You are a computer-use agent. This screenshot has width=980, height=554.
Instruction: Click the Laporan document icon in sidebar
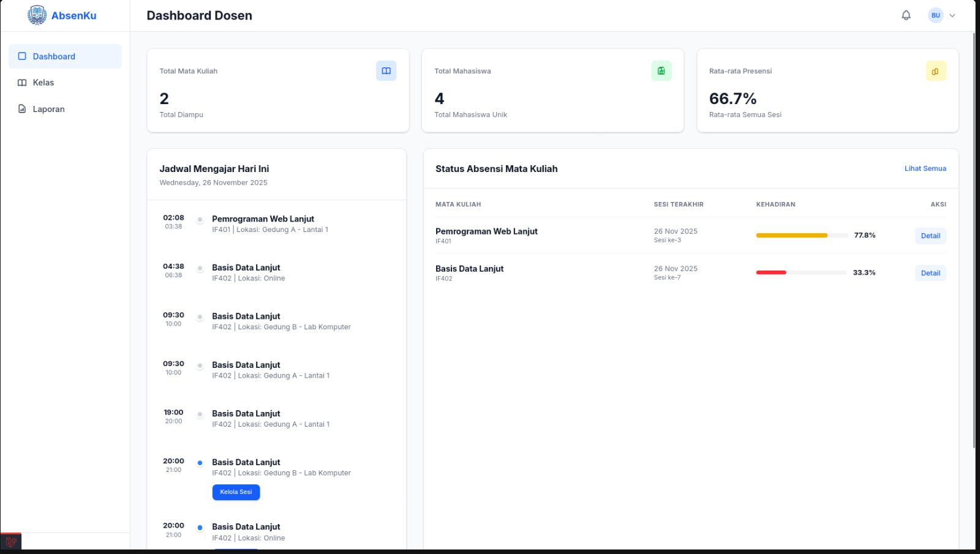pyautogui.click(x=22, y=109)
